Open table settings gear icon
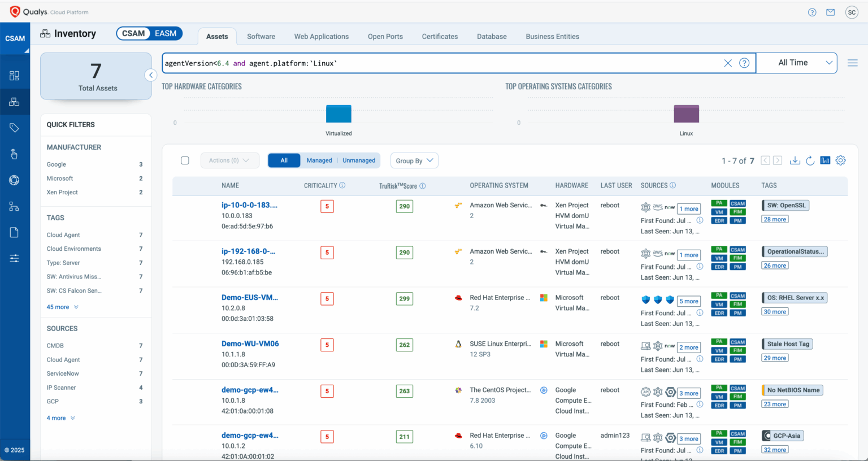 [x=840, y=160]
